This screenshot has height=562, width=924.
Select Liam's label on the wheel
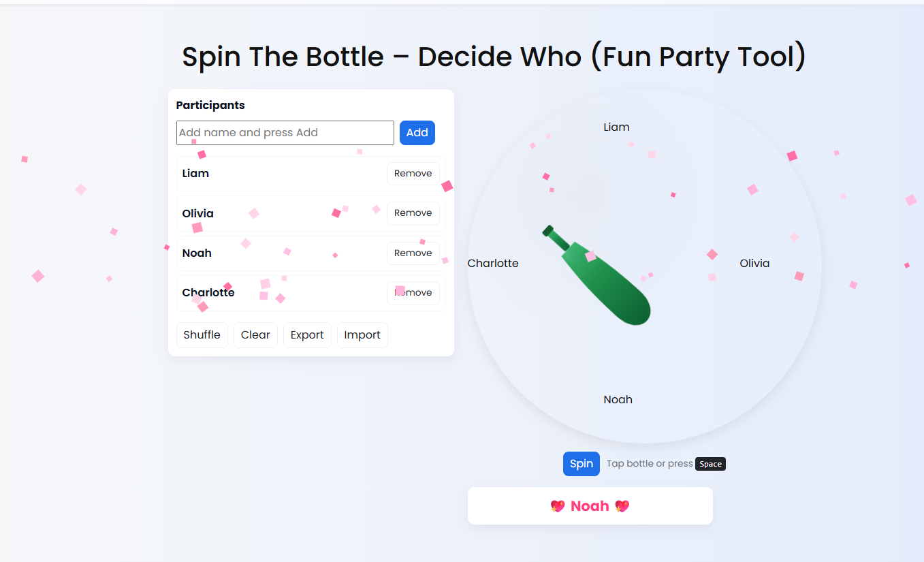(x=616, y=127)
